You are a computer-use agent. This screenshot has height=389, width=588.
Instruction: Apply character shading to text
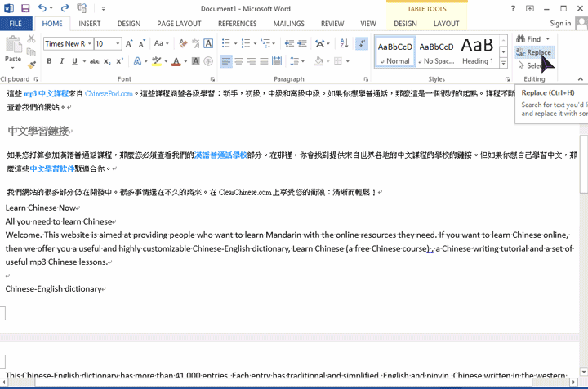click(196, 61)
